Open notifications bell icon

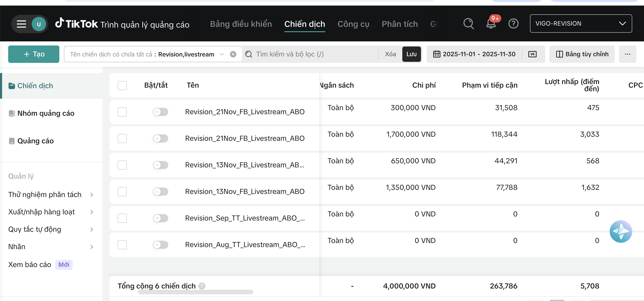click(x=491, y=24)
